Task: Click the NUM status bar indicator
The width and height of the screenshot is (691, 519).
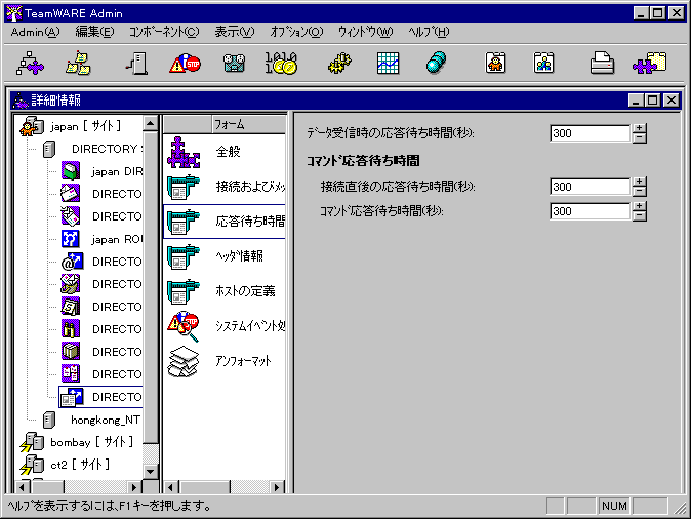Action: tap(614, 506)
